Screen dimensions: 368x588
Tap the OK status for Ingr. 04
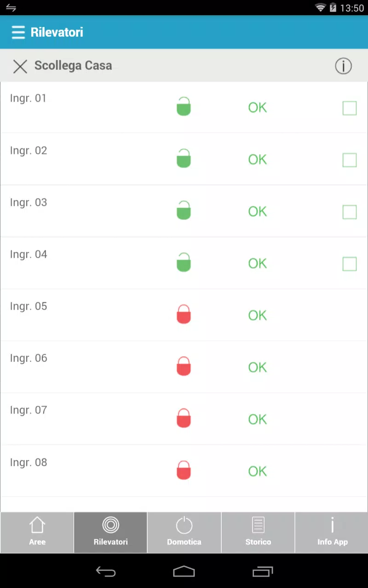(258, 263)
